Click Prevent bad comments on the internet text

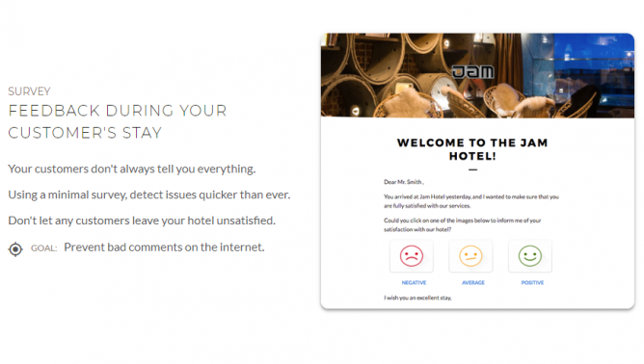pyautogui.click(x=164, y=247)
